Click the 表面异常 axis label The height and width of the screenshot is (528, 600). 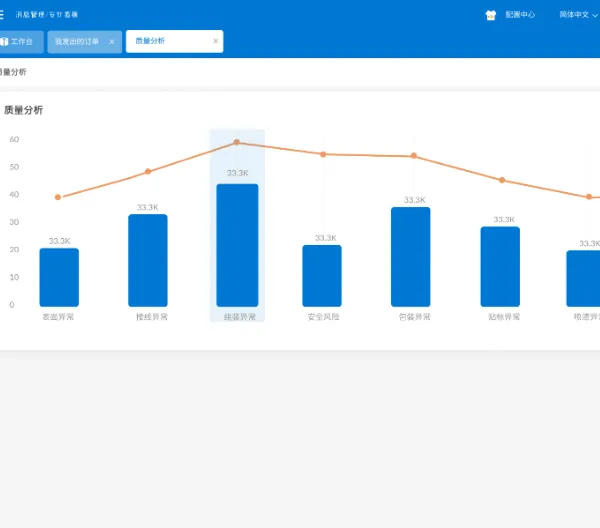coord(58,317)
